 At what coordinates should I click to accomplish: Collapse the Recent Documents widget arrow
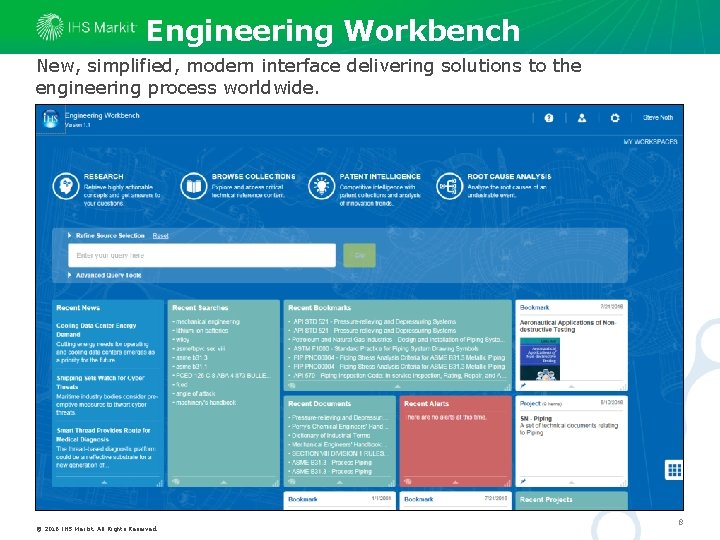pyautogui.click(x=339, y=483)
